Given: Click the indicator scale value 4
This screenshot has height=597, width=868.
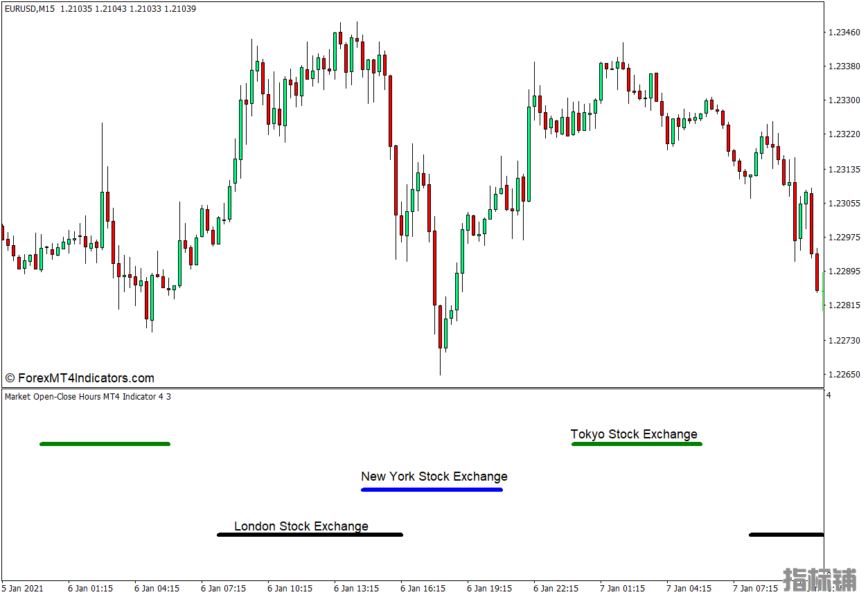Looking at the screenshot, I should pyautogui.click(x=829, y=395).
